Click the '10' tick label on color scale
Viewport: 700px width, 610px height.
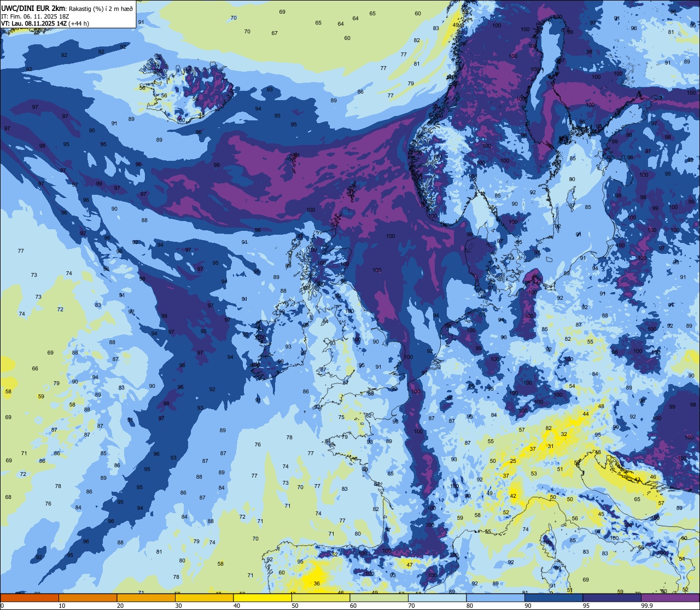pos(62,606)
